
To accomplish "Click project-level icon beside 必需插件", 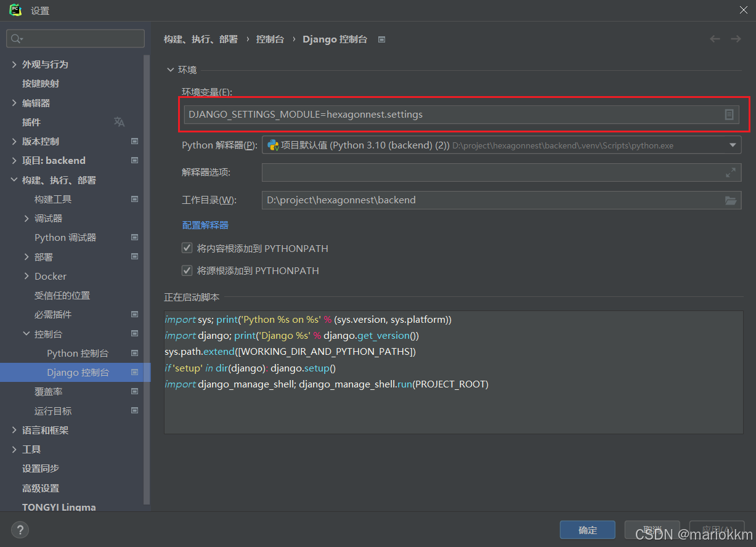I will (x=135, y=314).
